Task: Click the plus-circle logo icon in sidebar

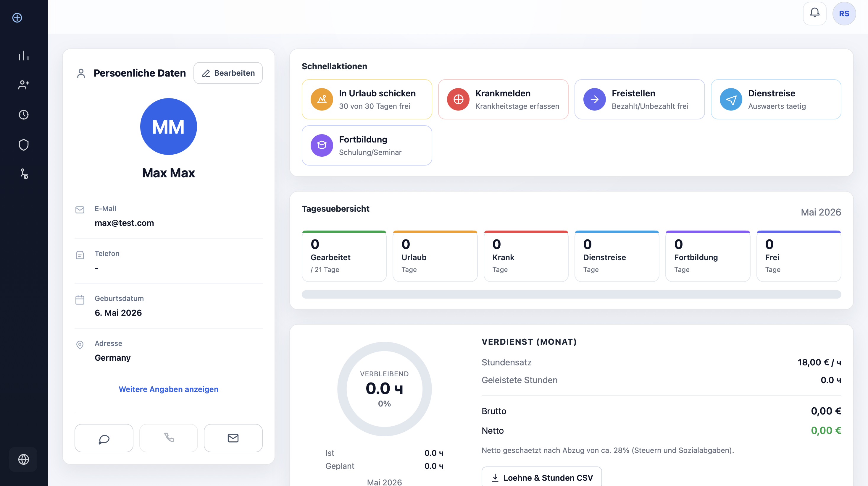Action: pos(17,17)
